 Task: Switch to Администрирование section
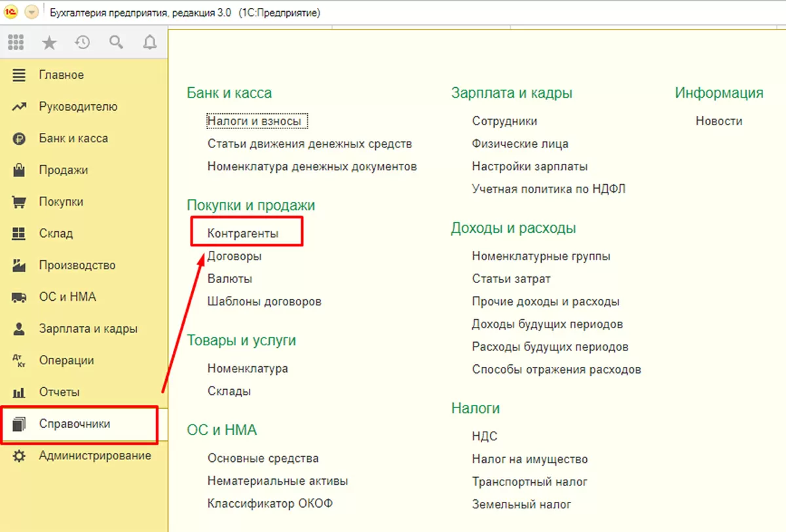pyautogui.click(x=95, y=456)
